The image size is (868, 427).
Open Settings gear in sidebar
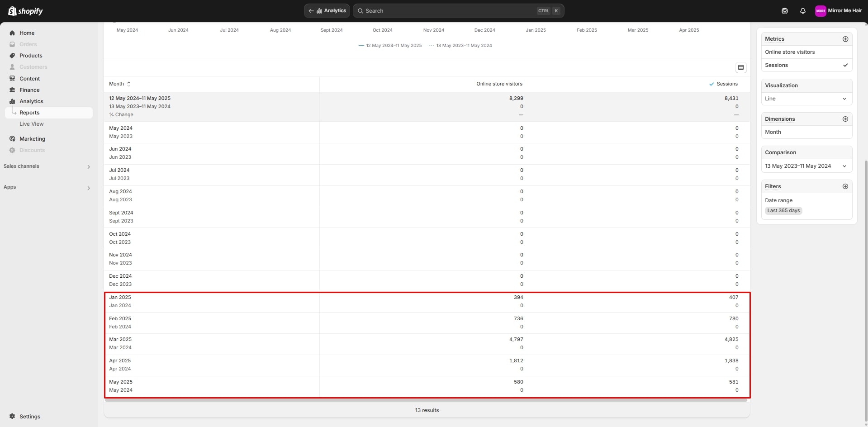click(x=12, y=416)
